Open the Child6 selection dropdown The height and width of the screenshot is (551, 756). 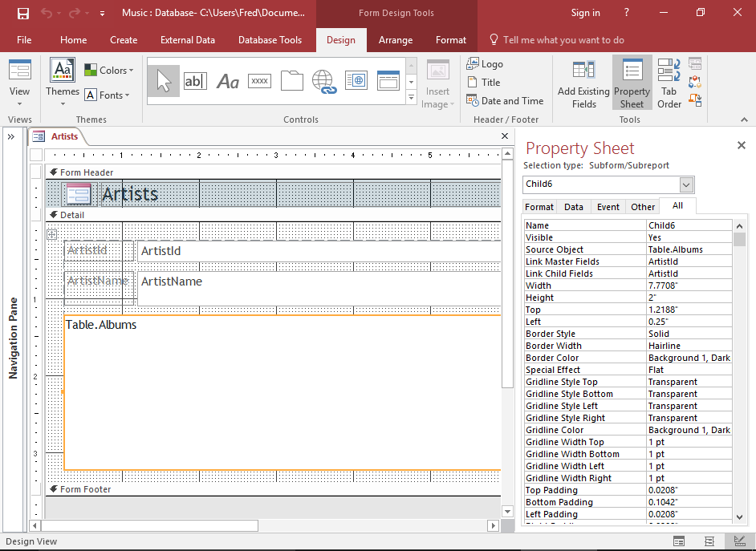tap(686, 184)
